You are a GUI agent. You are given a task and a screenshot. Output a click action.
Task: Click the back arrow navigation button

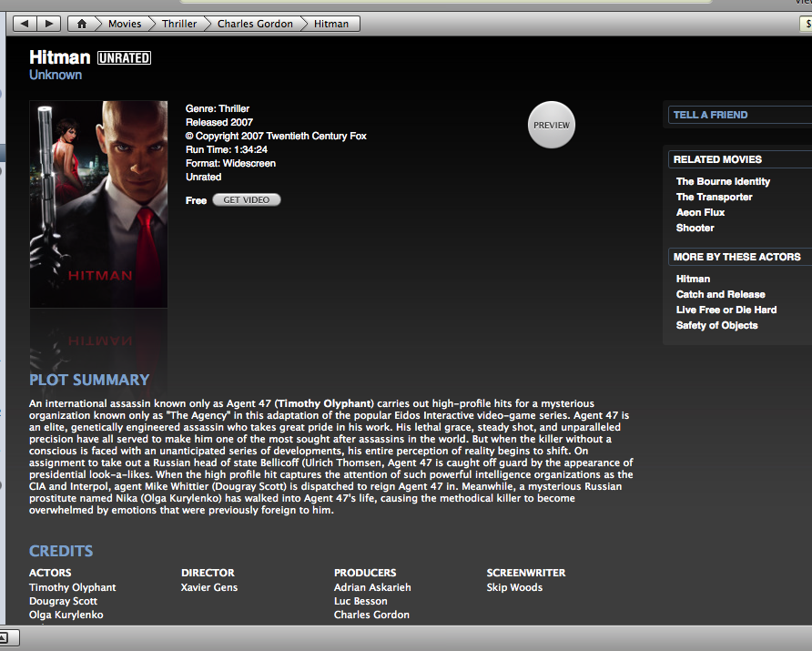(x=25, y=24)
